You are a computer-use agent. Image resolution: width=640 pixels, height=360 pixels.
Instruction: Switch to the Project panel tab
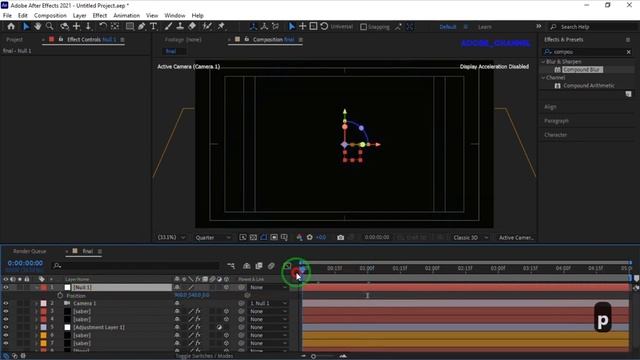(x=14, y=40)
